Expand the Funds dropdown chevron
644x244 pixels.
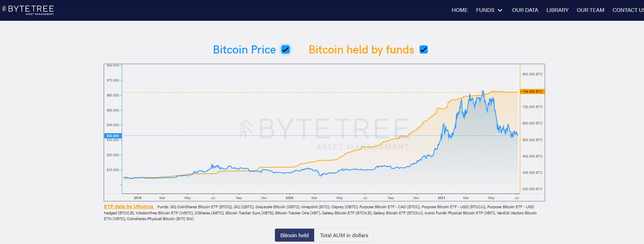pos(500,10)
